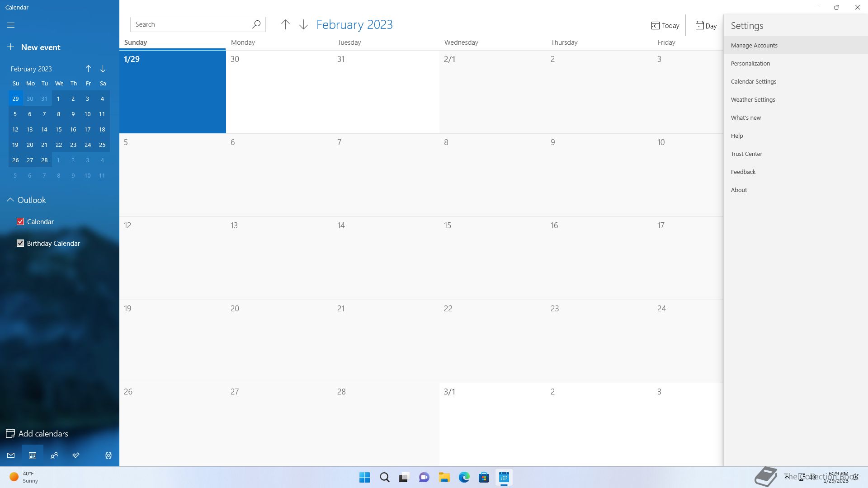Switch to Mail app icon
The height and width of the screenshot is (488, 868).
(x=11, y=455)
